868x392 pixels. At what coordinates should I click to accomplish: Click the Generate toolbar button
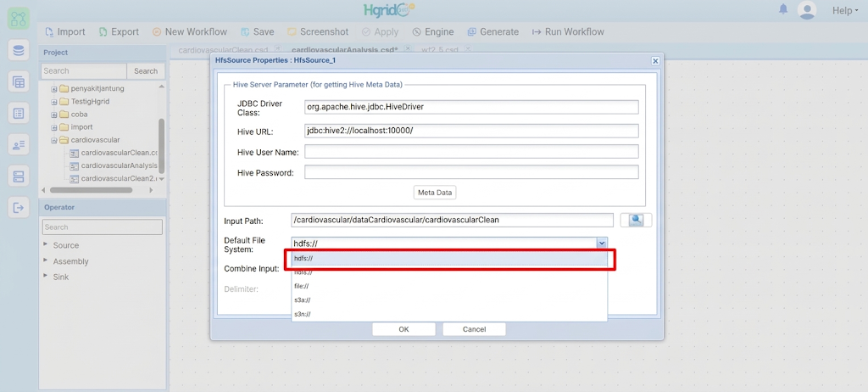492,31
